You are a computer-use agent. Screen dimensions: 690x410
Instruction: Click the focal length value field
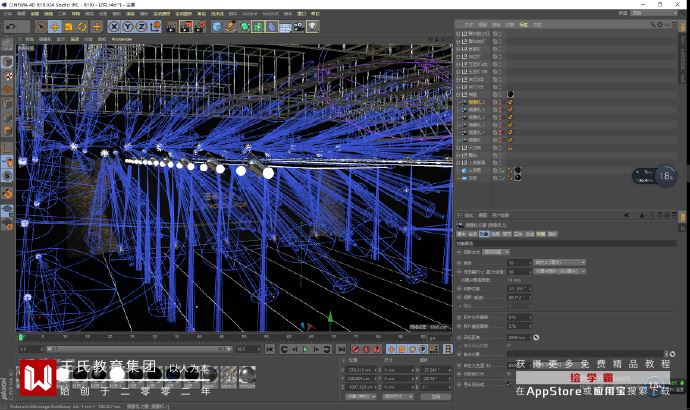(x=518, y=262)
